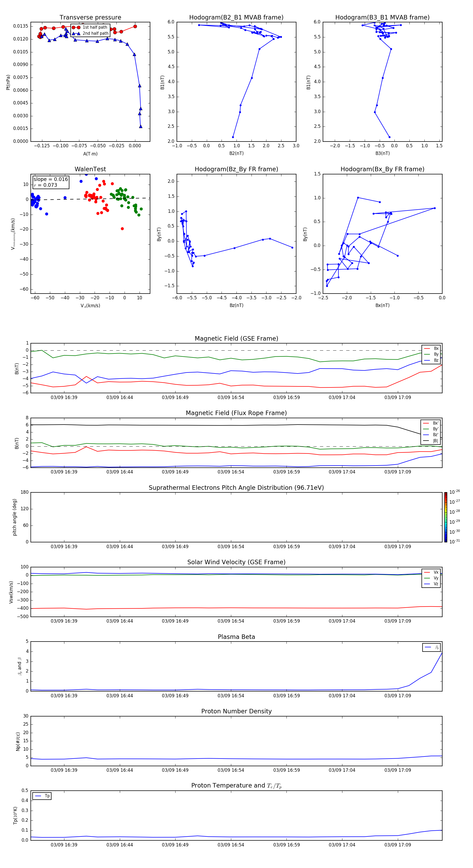Select the By' legend entry in Flux Rope plot

click(431, 429)
